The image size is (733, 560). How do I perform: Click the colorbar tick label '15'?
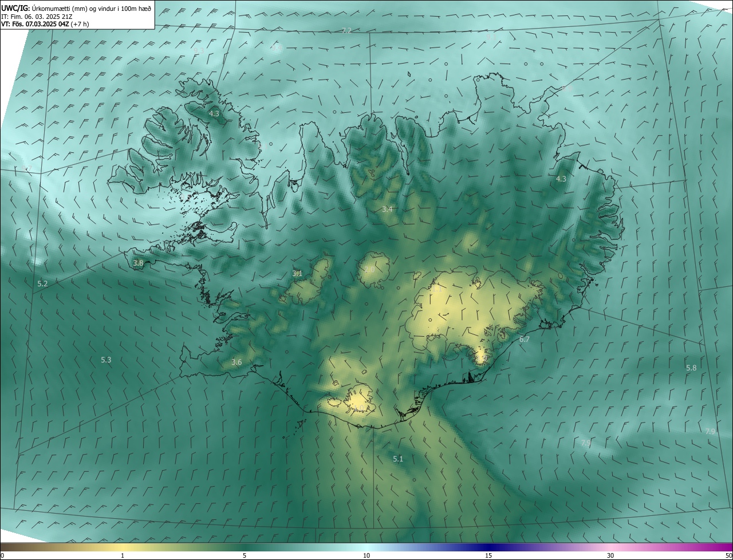pos(488,556)
